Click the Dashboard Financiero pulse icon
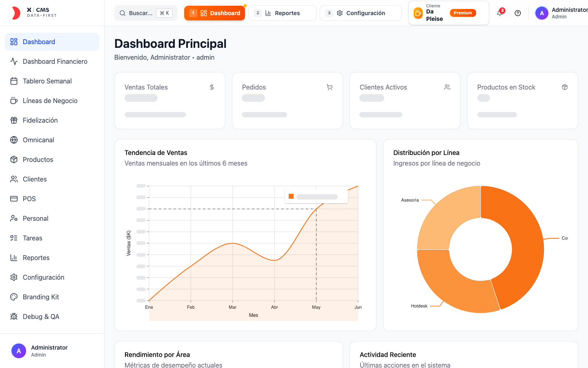The height and width of the screenshot is (368, 588). pyautogui.click(x=14, y=61)
